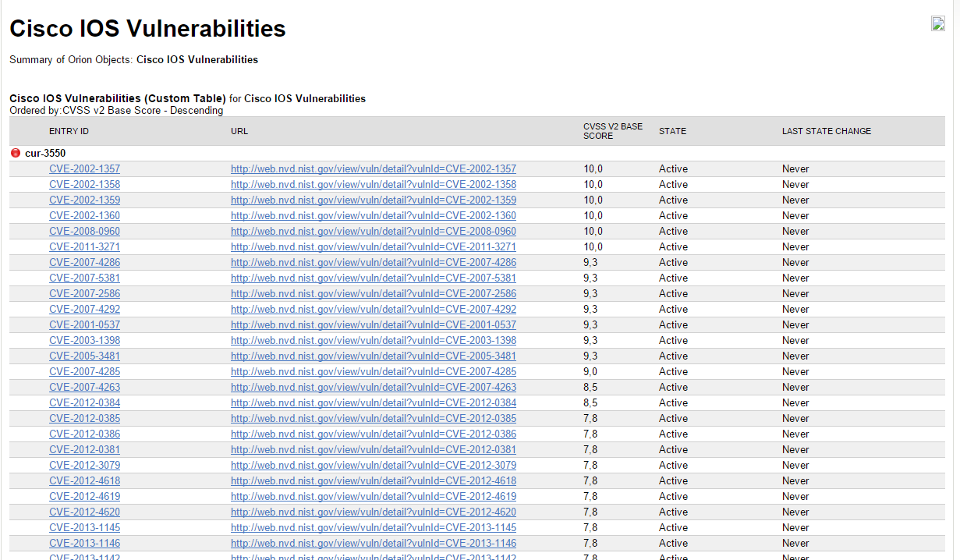Open entry CVE-2012-3079
The width and height of the screenshot is (960, 560).
84,465
